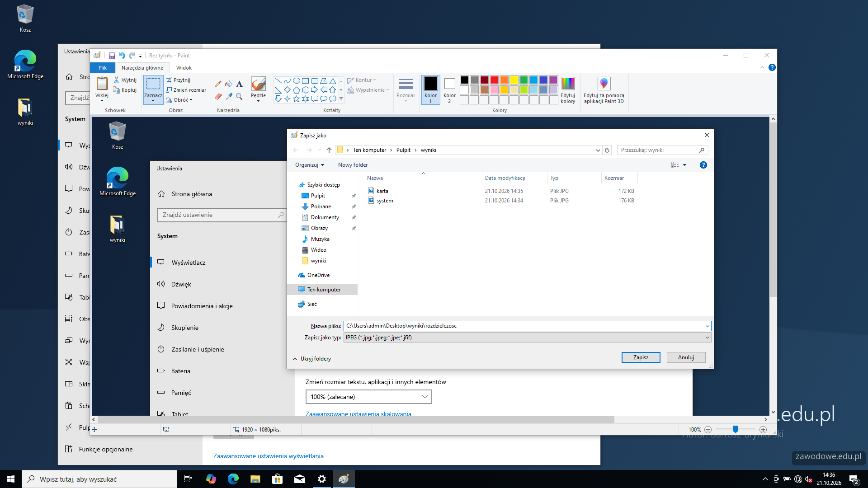Click the Undo arrow in Paint
The width and height of the screenshot is (868, 488).
(122, 56)
